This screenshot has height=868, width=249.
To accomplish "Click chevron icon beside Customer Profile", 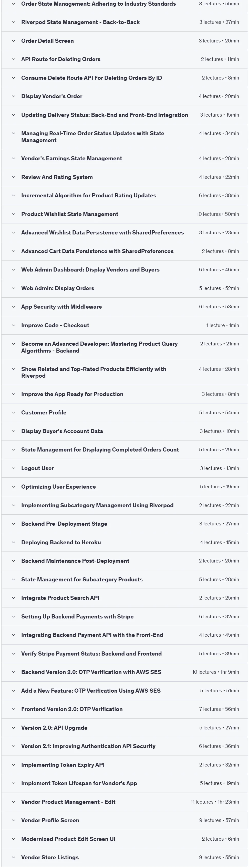I will tap(14, 413).
